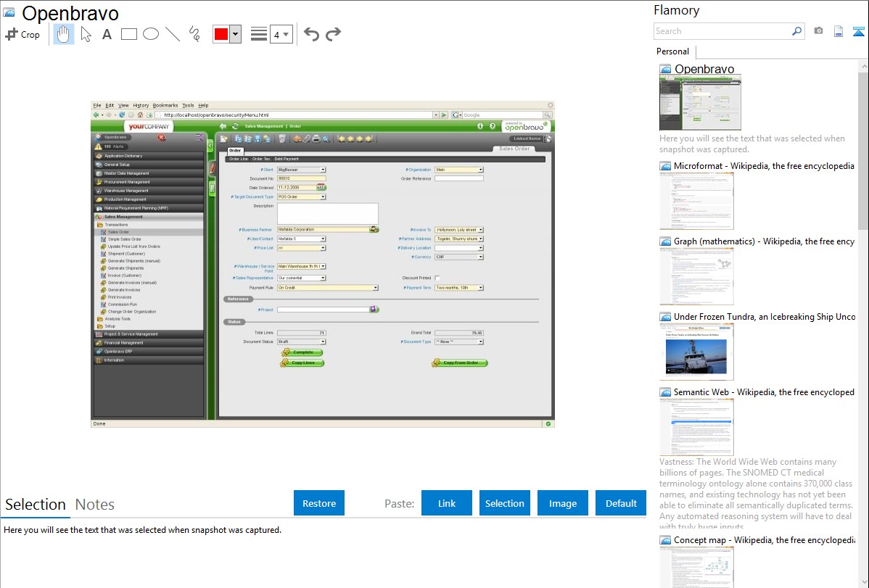Click the Under Frozen Tundra title
The height and width of the screenshot is (588, 869).
(765, 316)
